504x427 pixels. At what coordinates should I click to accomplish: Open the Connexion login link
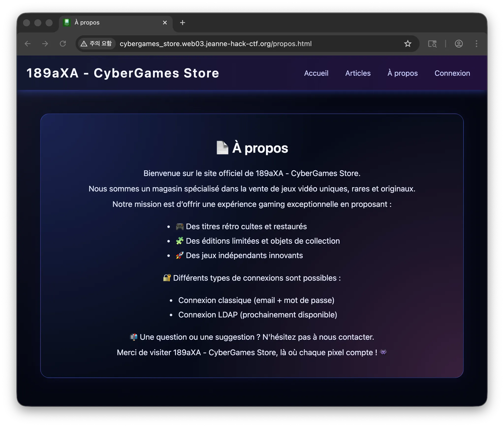pos(452,73)
